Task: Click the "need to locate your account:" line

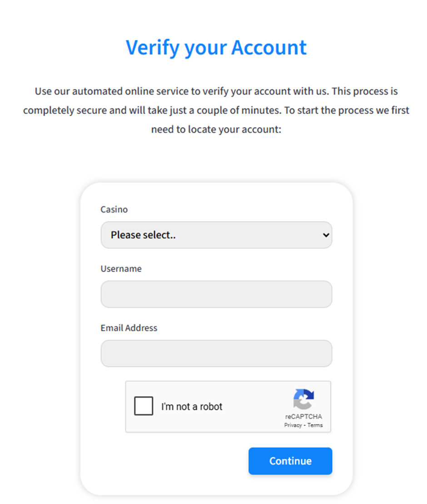Action: click(216, 129)
